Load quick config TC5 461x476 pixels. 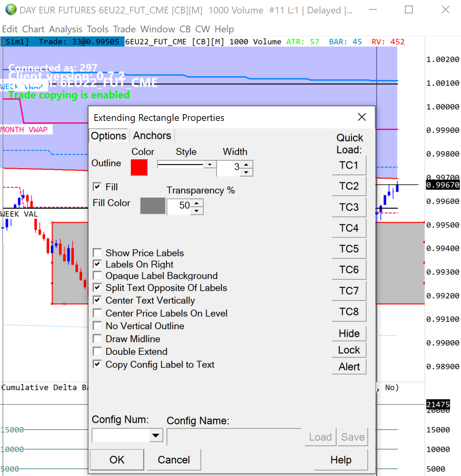coord(349,249)
